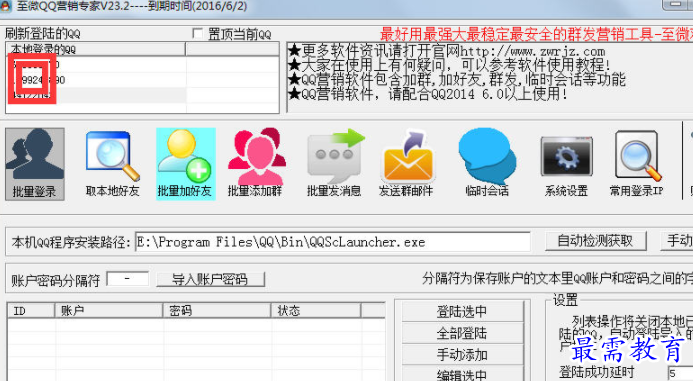Screen dimensions: 693x381
Task: Enable the 置顶当前QQ checkbox
Action: [x=198, y=34]
